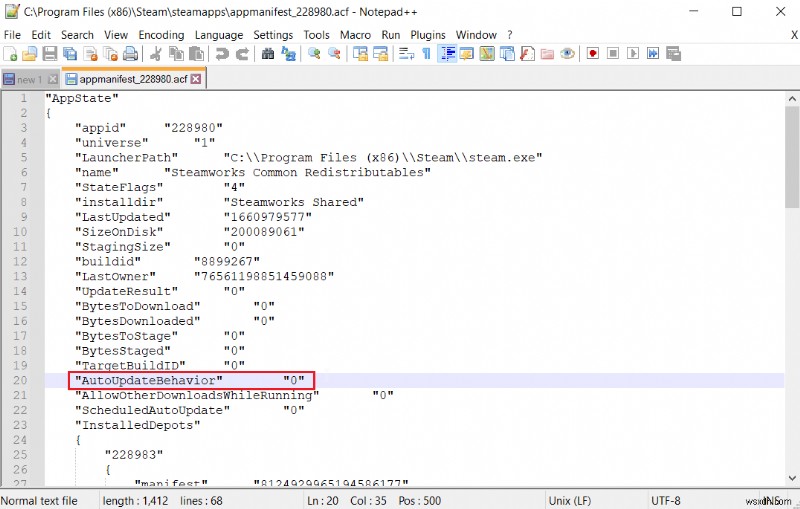The image size is (800, 509).
Task: Open the ? help menu
Action: pyautogui.click(x=510, y=35)
